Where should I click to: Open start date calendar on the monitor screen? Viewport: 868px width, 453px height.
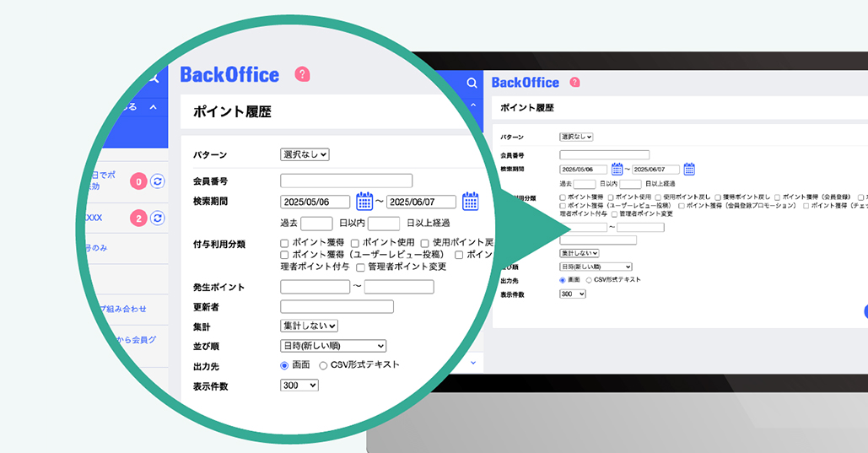point(617,169)
